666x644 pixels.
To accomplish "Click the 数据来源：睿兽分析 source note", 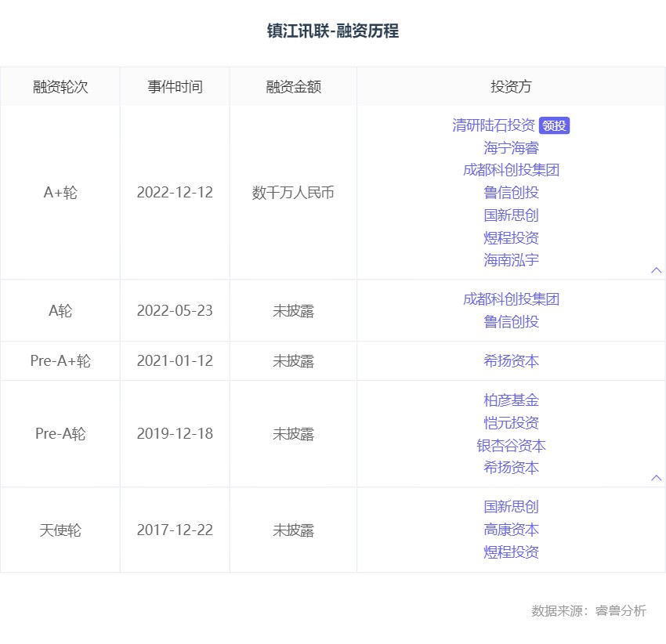I will pos(589,611).
